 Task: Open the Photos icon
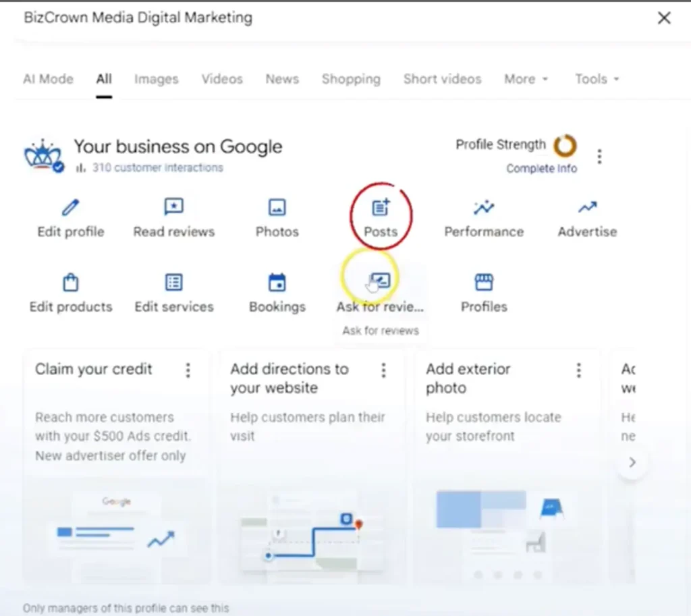pos(277,207)
